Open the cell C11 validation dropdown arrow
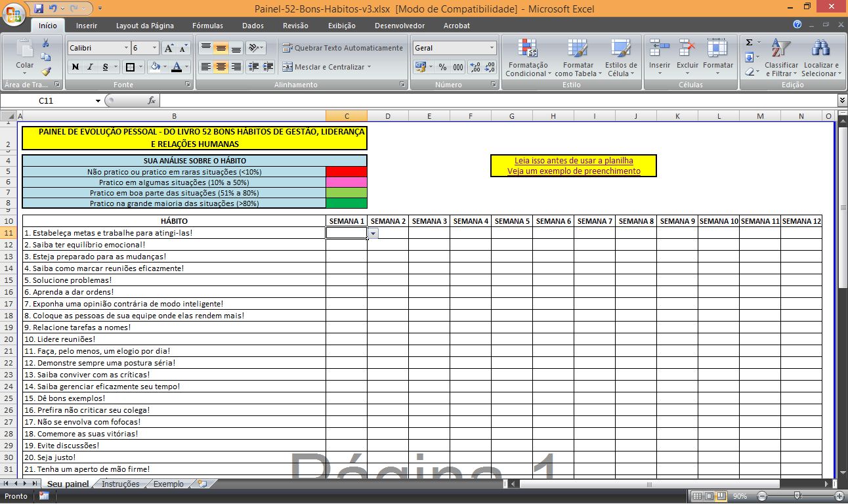Image resolution: width=848 pixels, height=504 pixels. (373, 233)
